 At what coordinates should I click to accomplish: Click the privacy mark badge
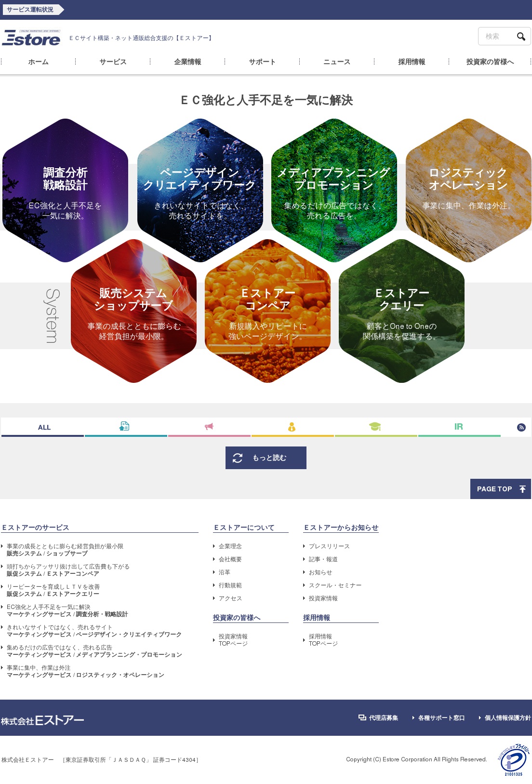point(514,760)
